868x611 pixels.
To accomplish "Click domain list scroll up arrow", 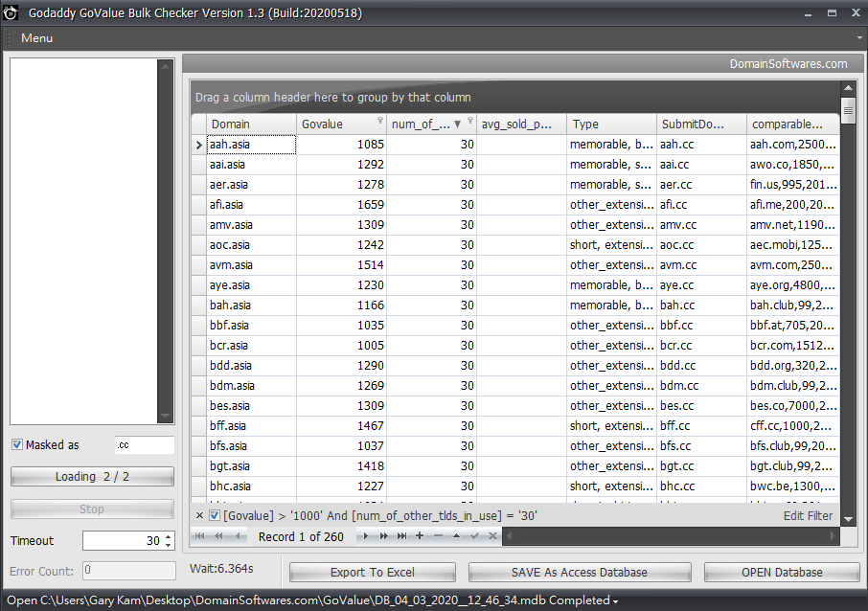I will 165,66.
